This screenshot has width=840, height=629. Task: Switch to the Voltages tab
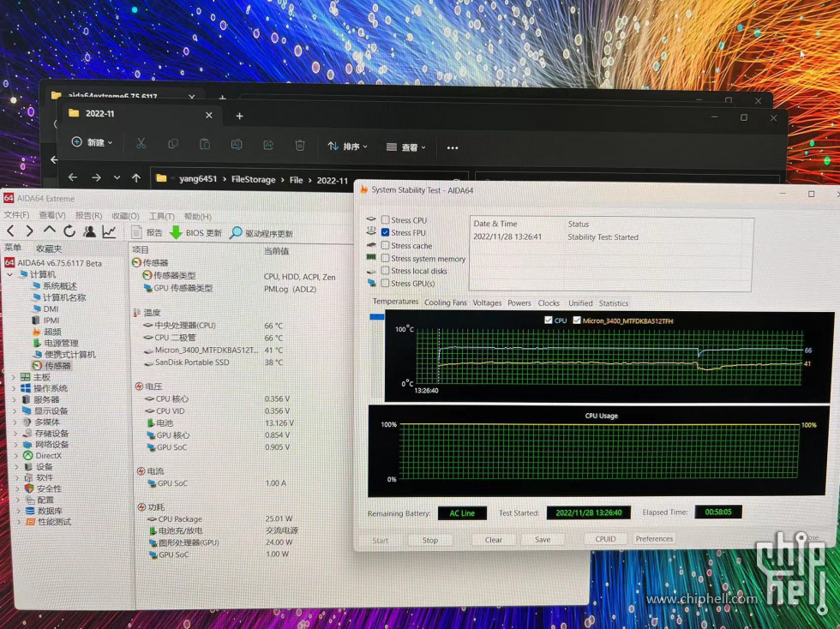click(487, 303)
